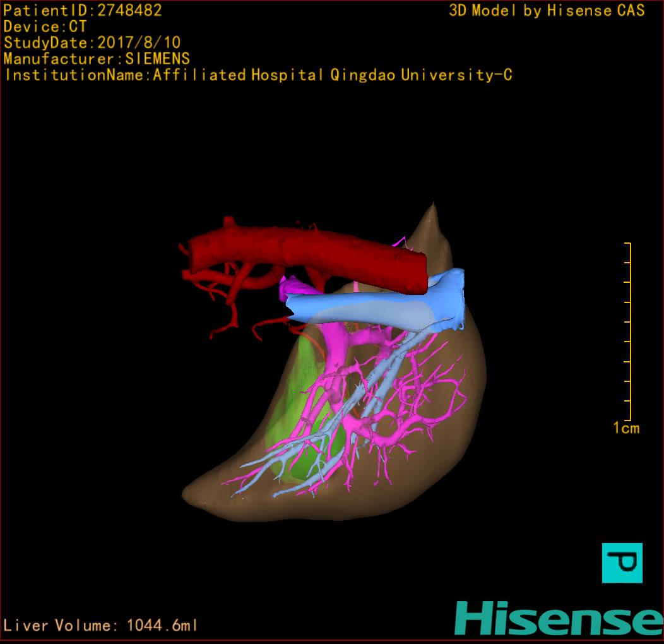The image size is (664, 644).
Task: Click the cyan P orientation cube icon
Action: (622, 563)
